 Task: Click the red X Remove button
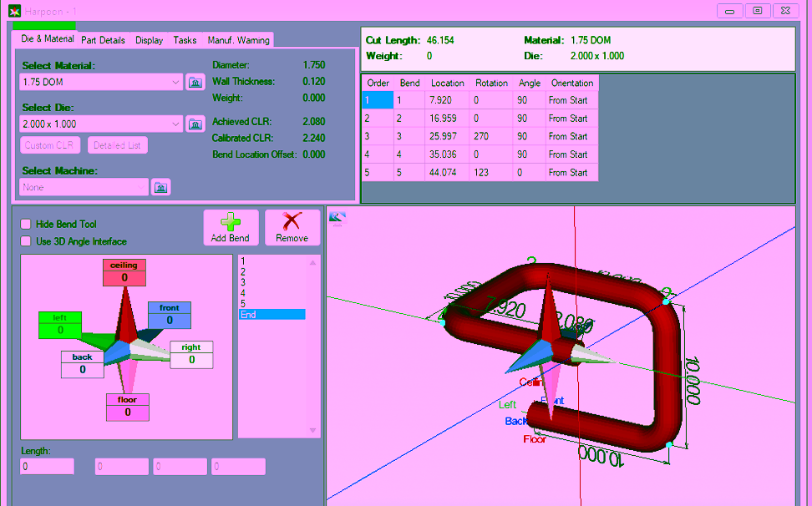292,228
